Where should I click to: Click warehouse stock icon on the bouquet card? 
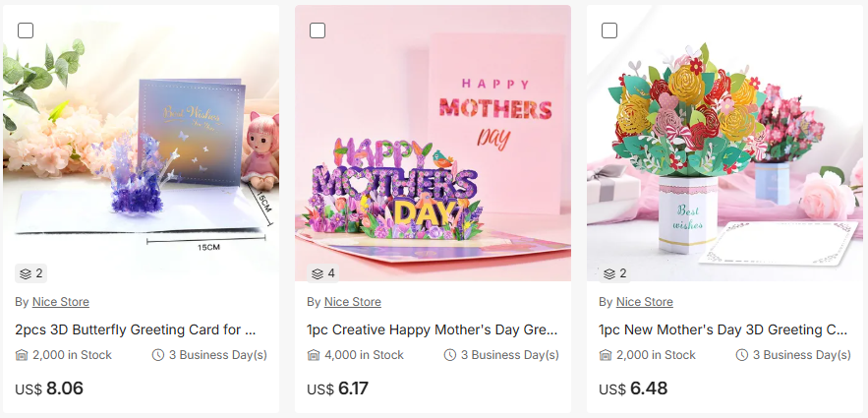tap(606, 355)
